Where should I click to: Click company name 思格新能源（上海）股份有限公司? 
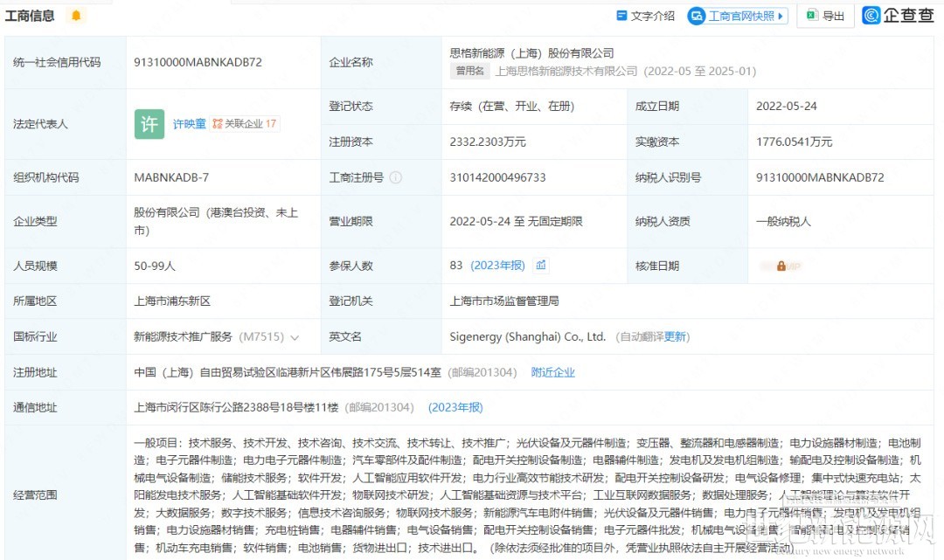coord(531,53)
